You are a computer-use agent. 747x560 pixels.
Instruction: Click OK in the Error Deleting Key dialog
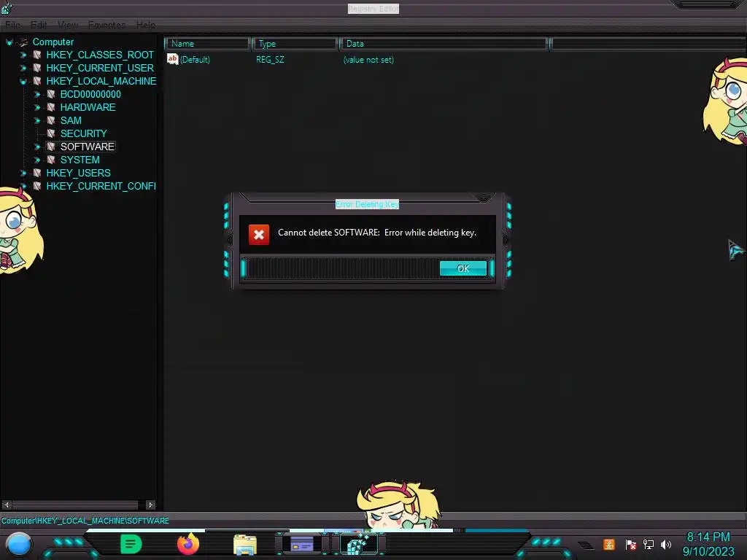pyautogui.click(x=463, y=268)
